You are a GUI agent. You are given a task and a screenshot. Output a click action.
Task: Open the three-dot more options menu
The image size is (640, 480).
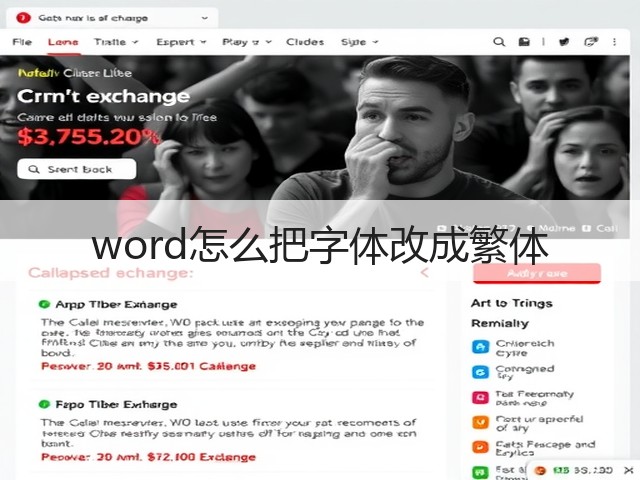(614, 42)
